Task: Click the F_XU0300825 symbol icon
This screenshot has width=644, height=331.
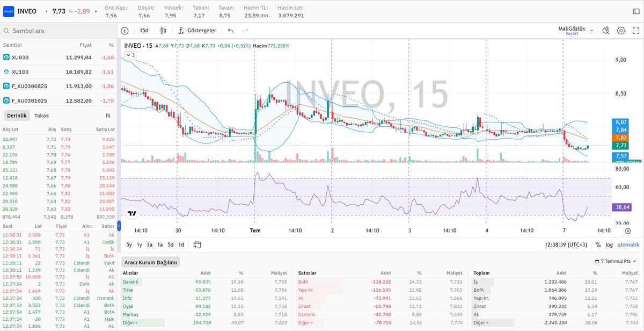Action: [x=6, y=85]
